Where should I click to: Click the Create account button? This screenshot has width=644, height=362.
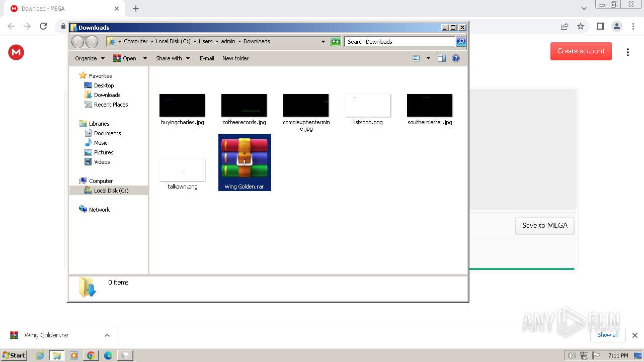(581, 51)
